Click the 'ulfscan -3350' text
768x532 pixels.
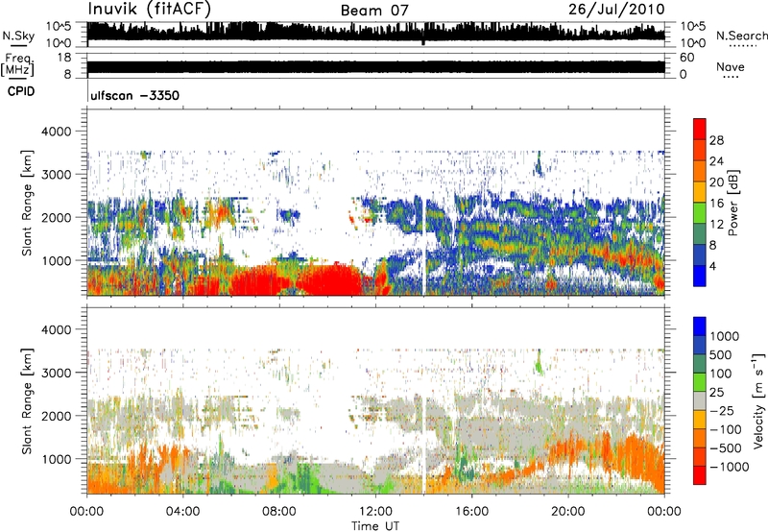pyautogui.click(x=134, y=95)
